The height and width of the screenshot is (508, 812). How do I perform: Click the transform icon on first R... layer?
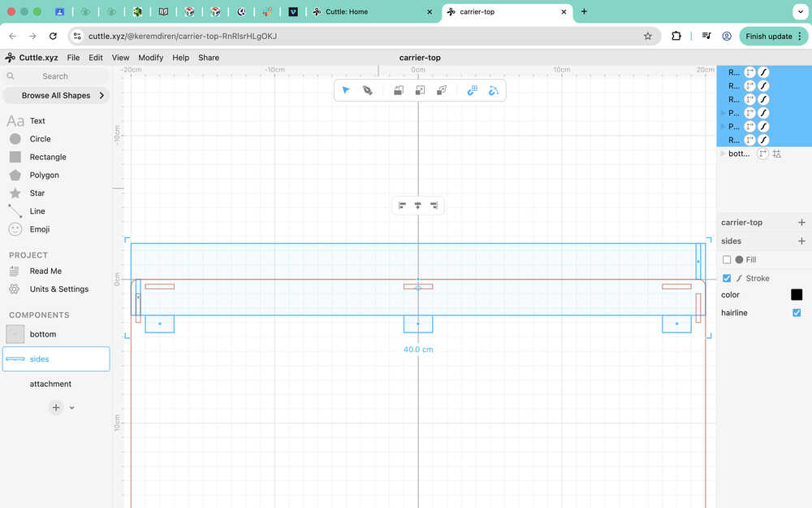[x=749, y=72]
